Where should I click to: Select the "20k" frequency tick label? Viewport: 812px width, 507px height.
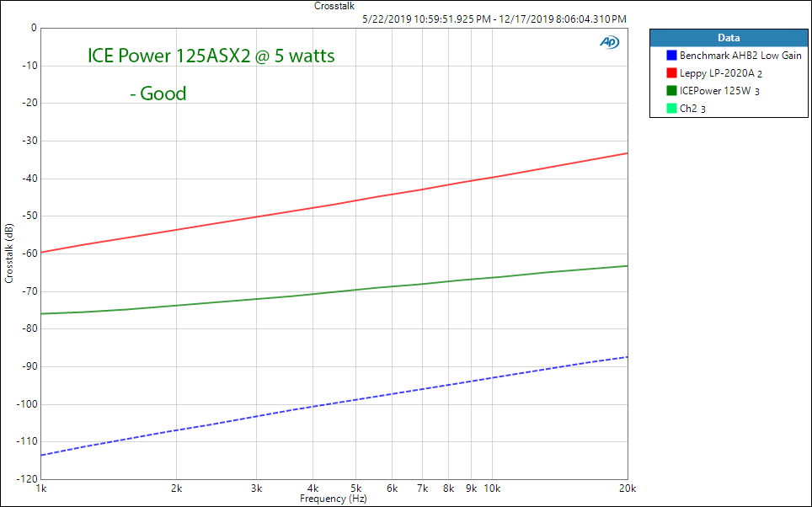[628, 488]
